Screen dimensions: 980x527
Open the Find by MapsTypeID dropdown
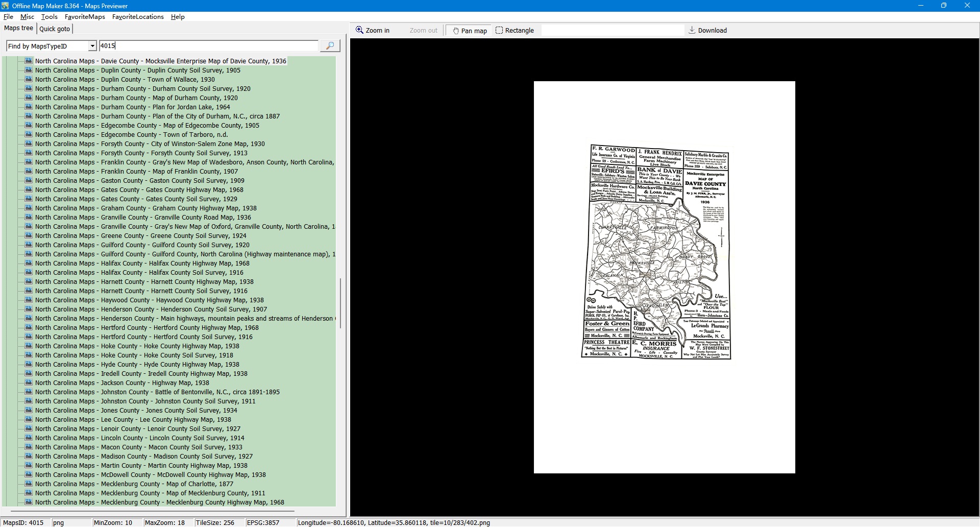(92, 46)
